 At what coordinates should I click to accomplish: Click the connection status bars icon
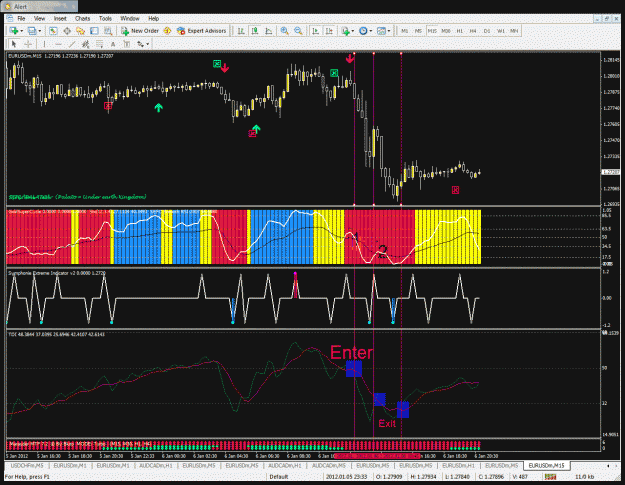click(550, 477)
